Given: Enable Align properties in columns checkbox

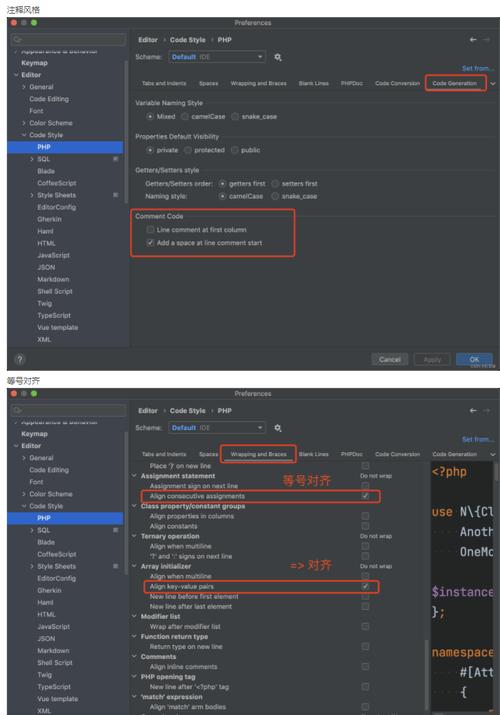Looking at the screenshot, I should (x=365, y=516).
